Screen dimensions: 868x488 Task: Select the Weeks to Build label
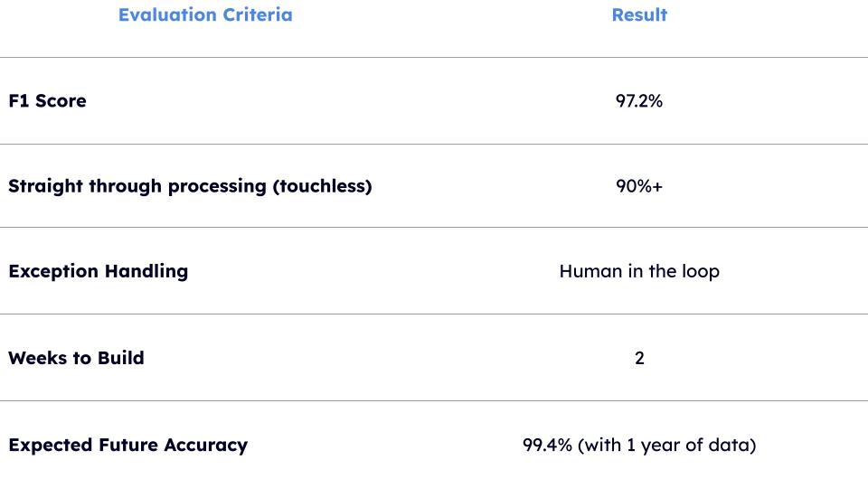point(76,358)
